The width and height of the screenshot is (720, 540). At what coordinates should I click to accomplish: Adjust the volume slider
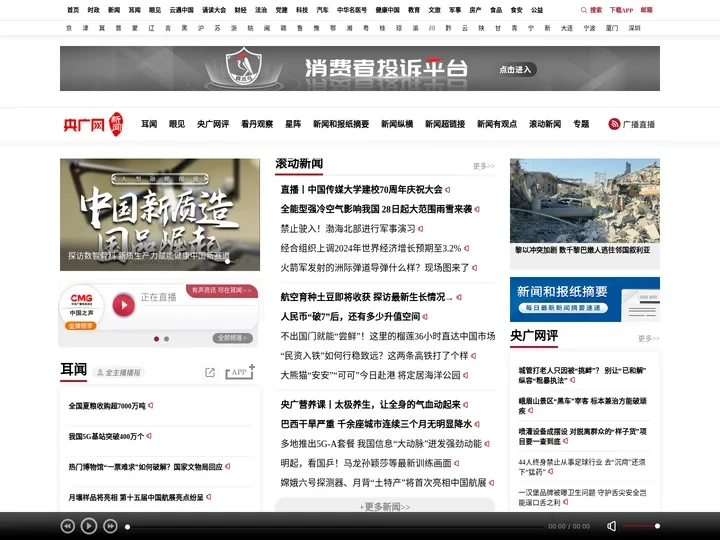(641, 526)
